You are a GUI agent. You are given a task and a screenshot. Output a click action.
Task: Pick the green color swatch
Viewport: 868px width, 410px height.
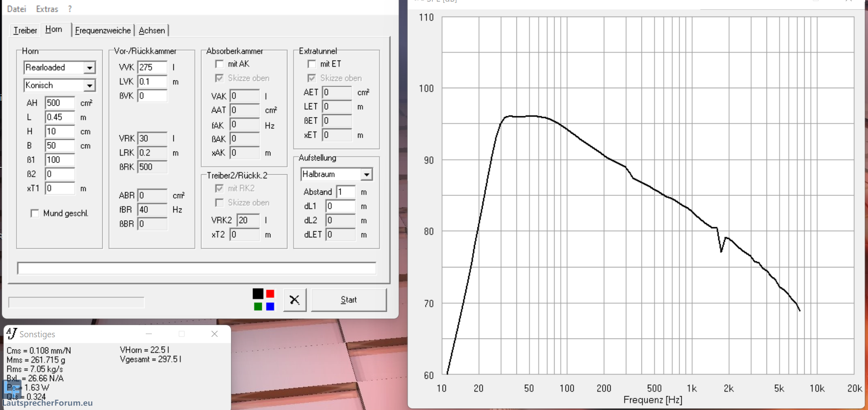tap(258, 306)
